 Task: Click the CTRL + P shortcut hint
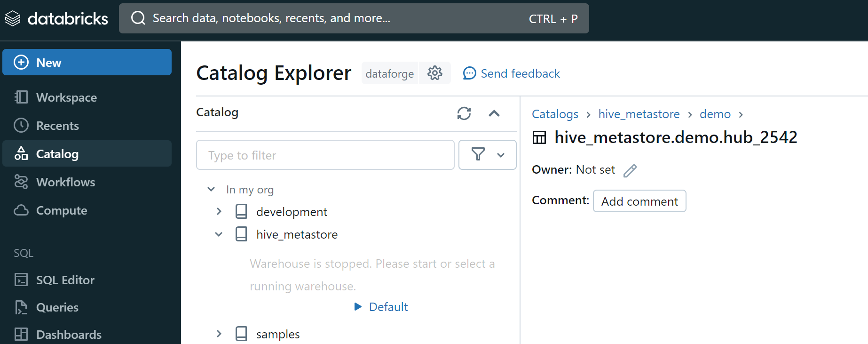(x=553, y=19)
